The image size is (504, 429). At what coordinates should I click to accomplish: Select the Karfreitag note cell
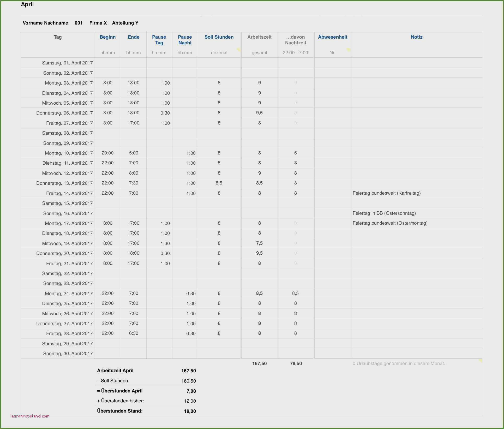pyautogui.click(x=387, y=193)
